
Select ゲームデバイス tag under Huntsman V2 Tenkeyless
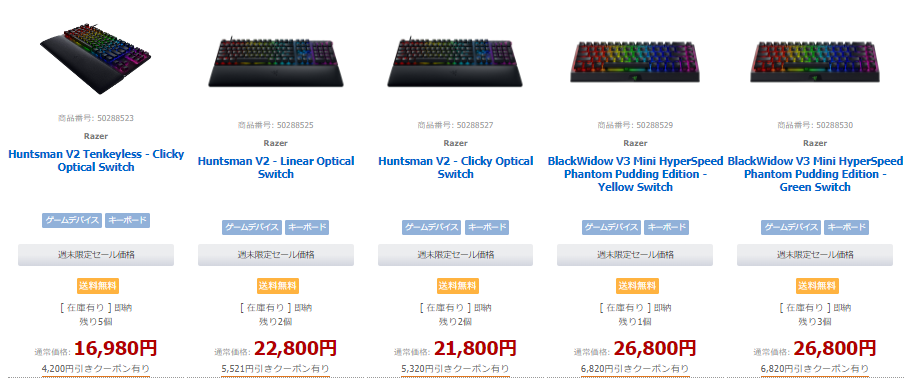point(72,221)
